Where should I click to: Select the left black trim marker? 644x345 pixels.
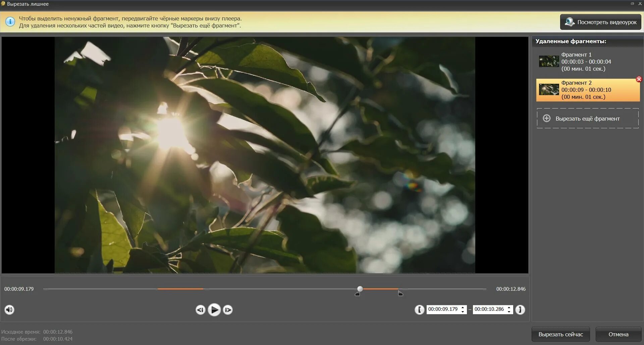tap(358, 294)
